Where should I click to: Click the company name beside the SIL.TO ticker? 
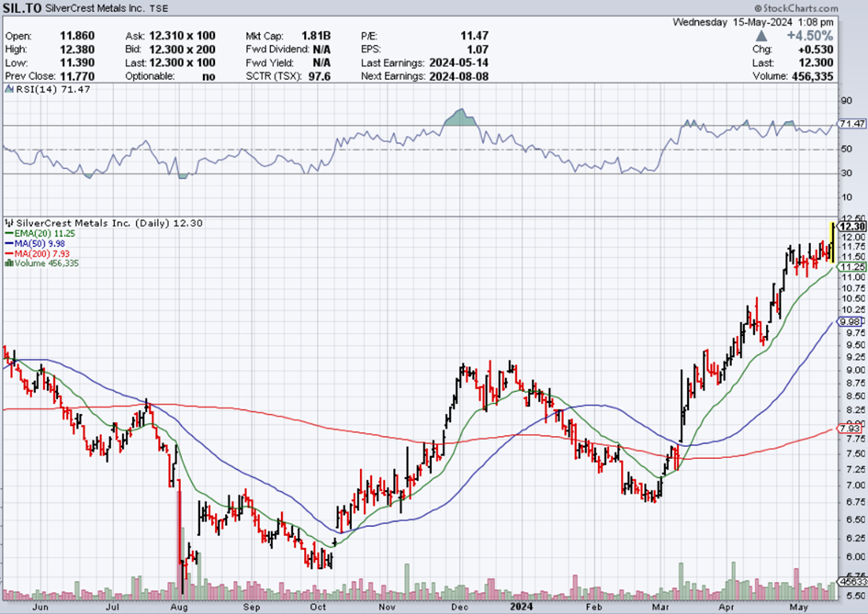point(96,8)
